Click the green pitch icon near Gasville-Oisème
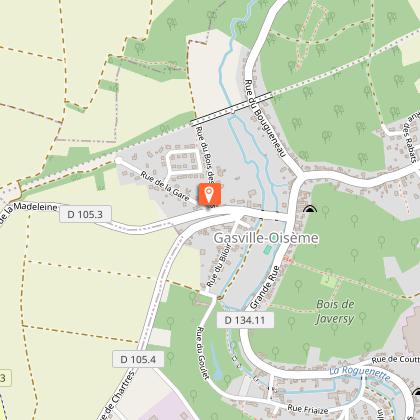The height and width of the screenshot is (420, 420). (x=267, y=249)
